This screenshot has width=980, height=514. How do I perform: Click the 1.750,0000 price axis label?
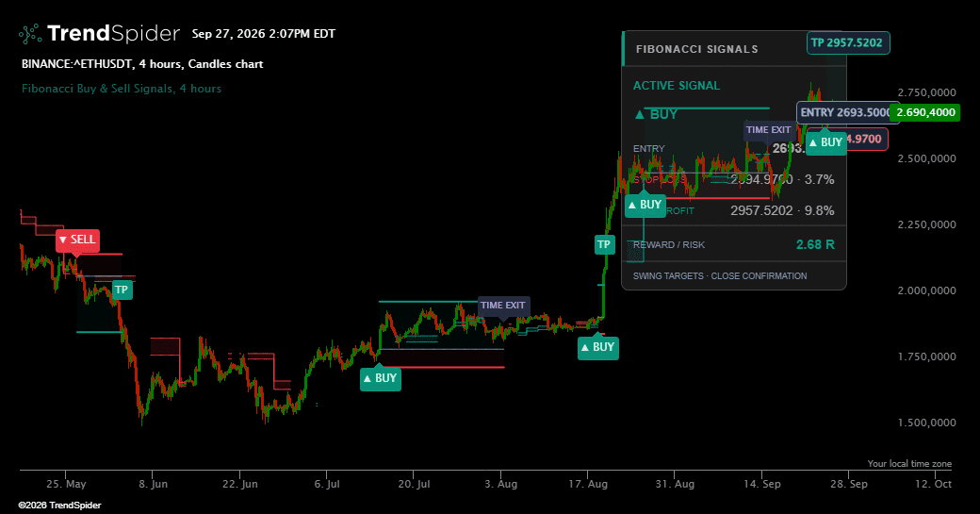click(926, 356)
